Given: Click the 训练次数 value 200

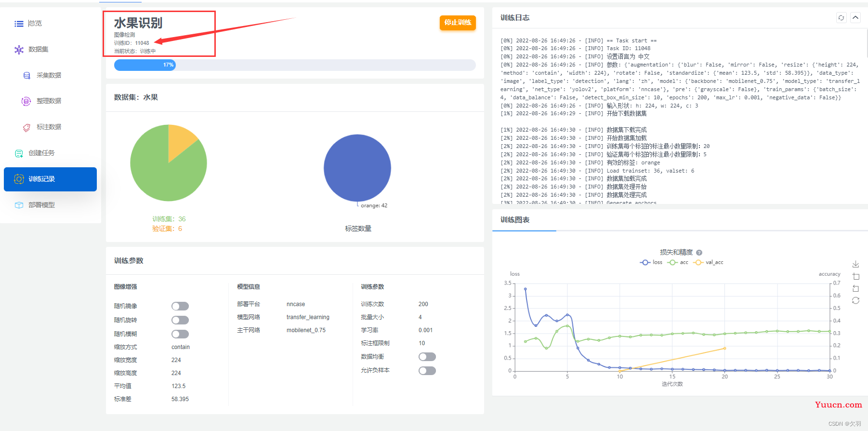Looking at the screenshot, I should pos(423,304).
